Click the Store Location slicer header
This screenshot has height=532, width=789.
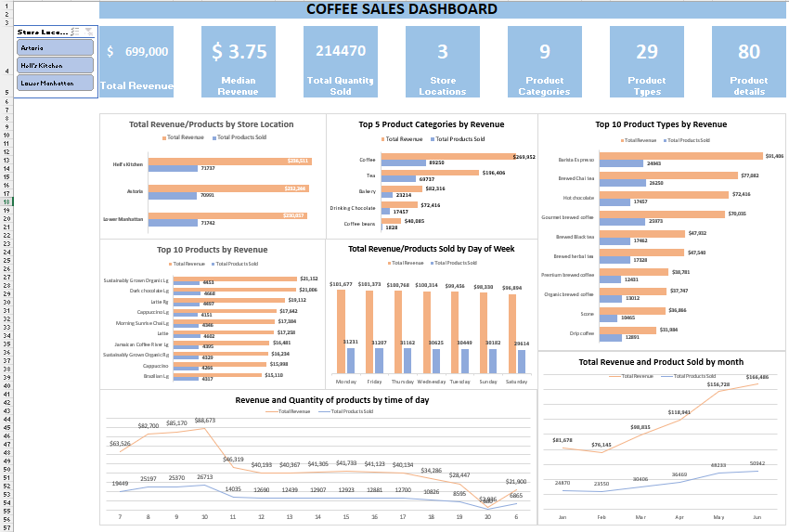coord(43,32)
